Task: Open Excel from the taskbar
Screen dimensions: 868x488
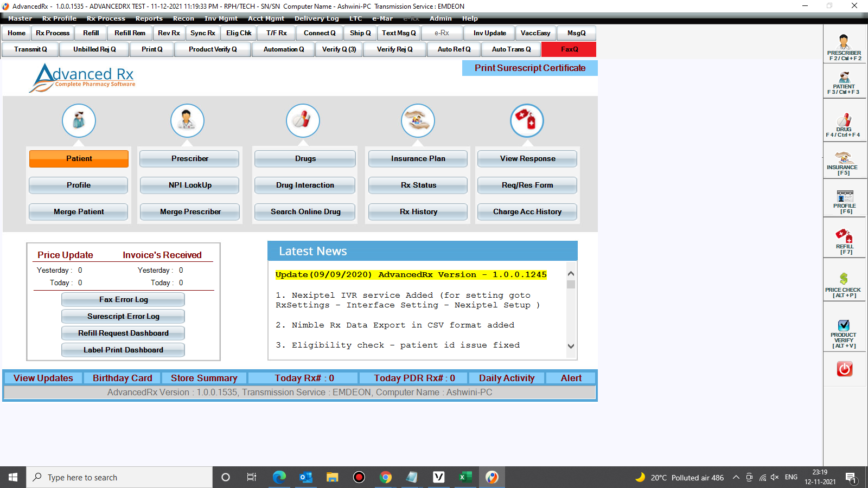Action: pos(464,477)
